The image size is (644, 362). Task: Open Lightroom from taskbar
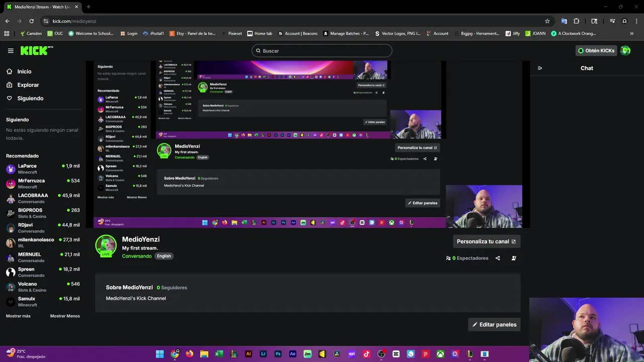[x=263, y=354]
